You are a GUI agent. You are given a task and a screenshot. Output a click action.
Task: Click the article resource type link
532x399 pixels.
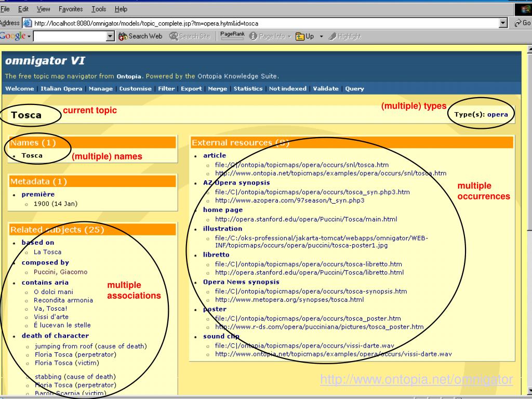click(215, 155)
